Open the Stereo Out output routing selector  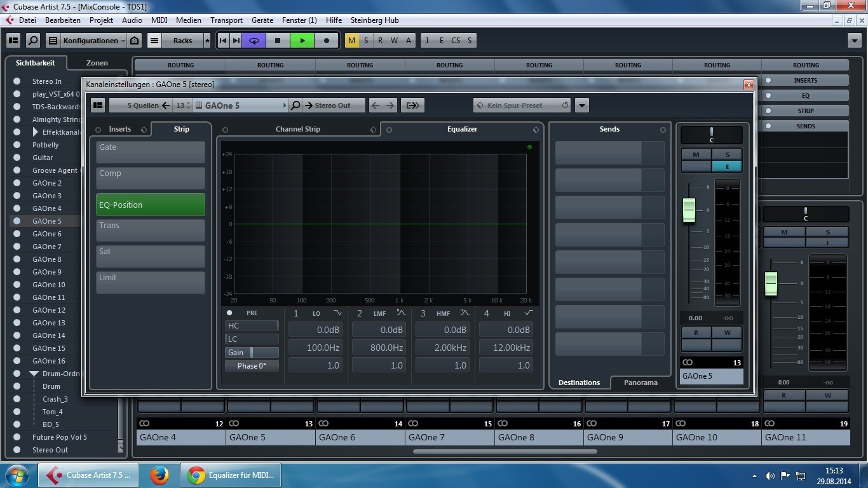(x=334, y=105)
